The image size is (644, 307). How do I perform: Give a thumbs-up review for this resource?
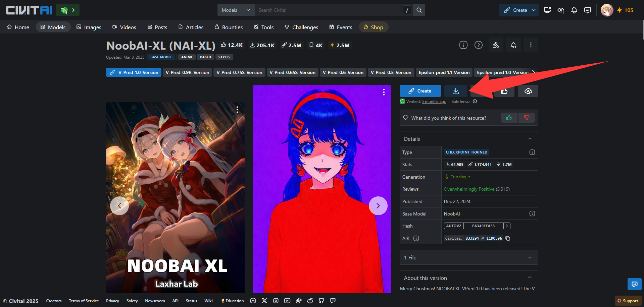pyautogui.click(x=509, y=118)
